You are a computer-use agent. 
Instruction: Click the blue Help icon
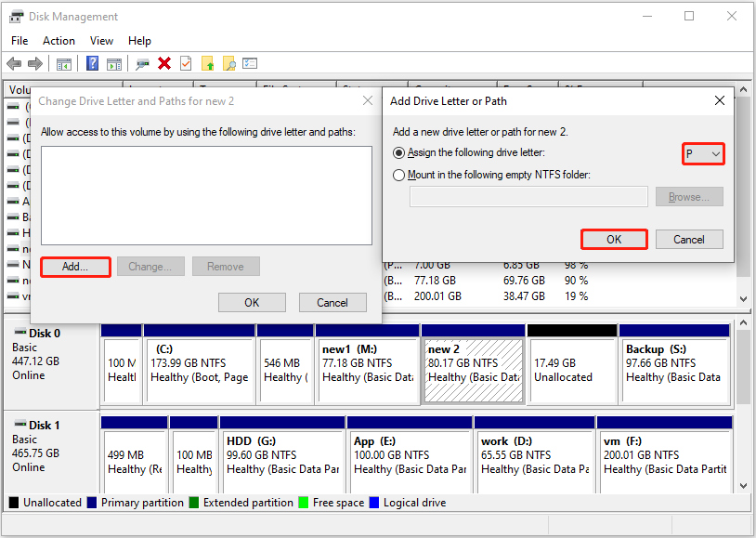click(x=92, y=63)
